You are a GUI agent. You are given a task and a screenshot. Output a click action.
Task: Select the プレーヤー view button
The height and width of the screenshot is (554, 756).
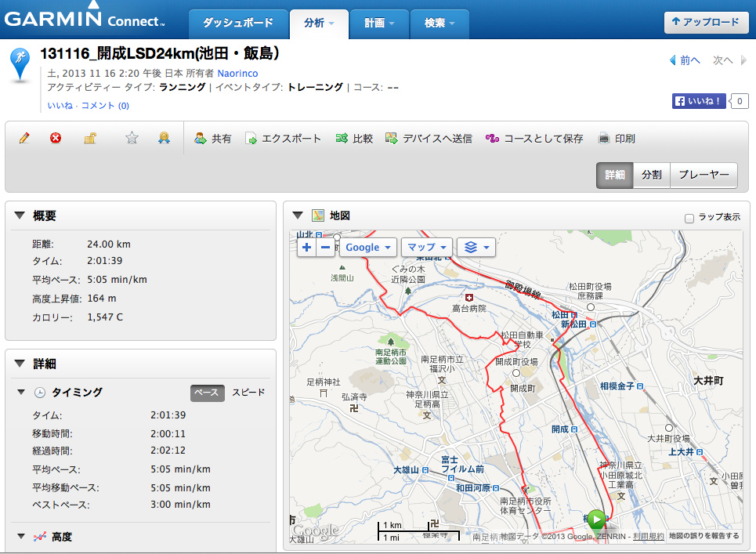pyautogui.click(x=704, y=175)
